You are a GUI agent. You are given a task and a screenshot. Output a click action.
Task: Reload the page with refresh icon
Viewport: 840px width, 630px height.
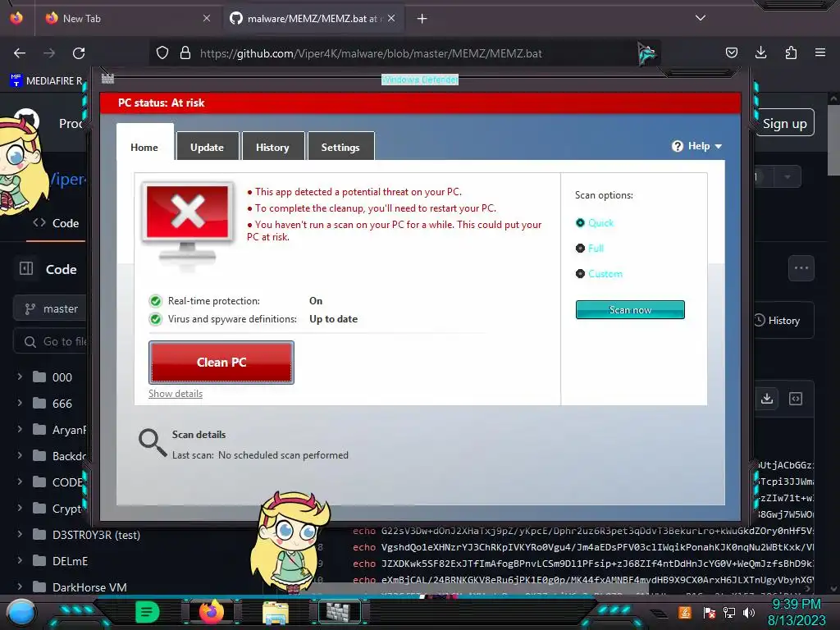pos(79,53)
